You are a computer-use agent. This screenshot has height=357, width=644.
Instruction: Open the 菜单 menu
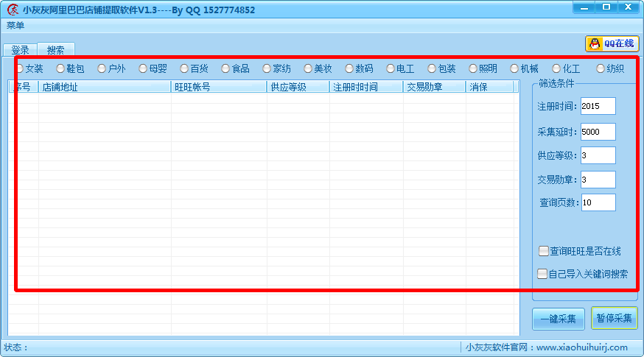tap(15, 26)
